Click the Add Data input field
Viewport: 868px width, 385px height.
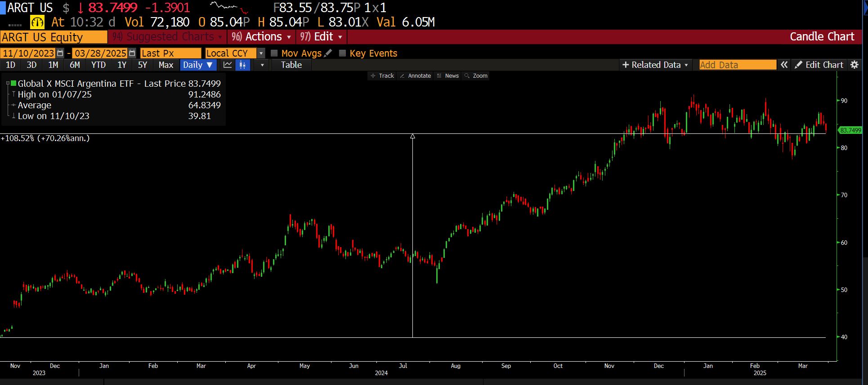coord(737,65)
